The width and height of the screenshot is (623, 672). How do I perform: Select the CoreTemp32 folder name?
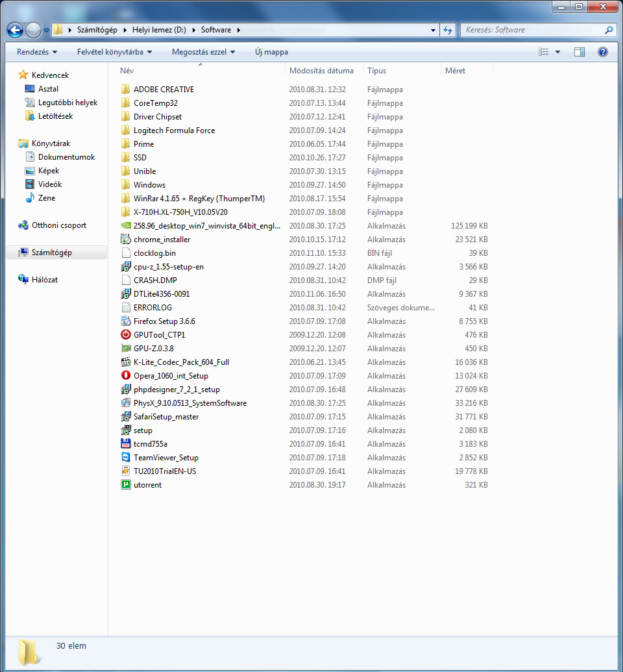[x=156, y=103]
